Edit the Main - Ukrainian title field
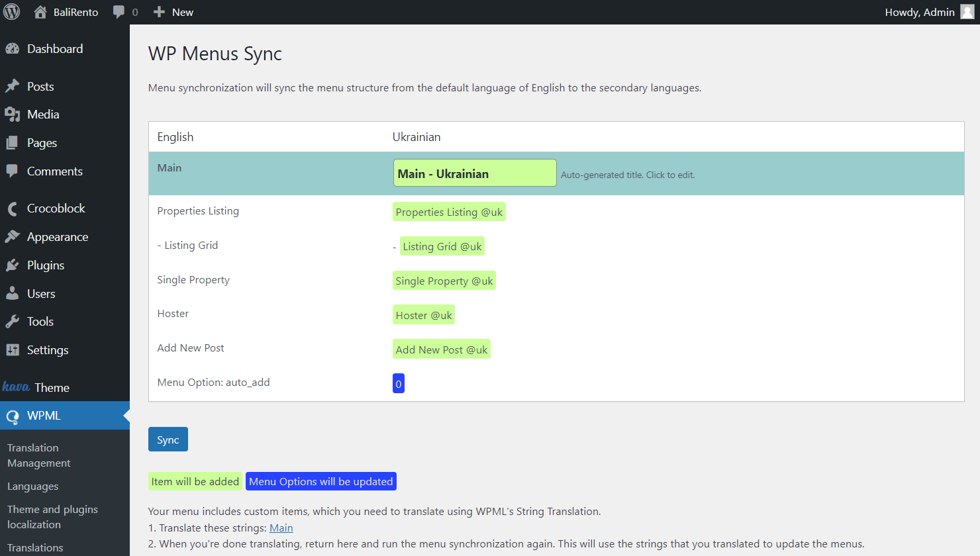The width and height of the screenshot is (980, 556). click(x=475, y=173)
